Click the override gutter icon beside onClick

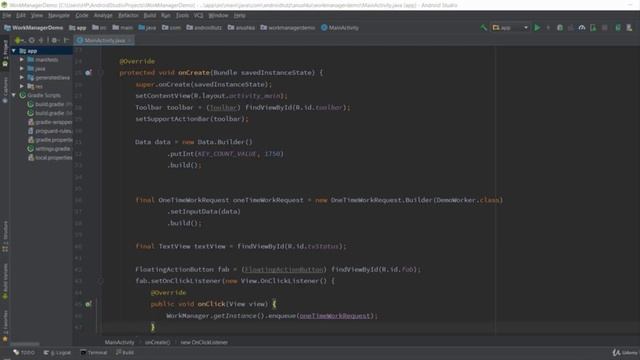click(88, 304)
